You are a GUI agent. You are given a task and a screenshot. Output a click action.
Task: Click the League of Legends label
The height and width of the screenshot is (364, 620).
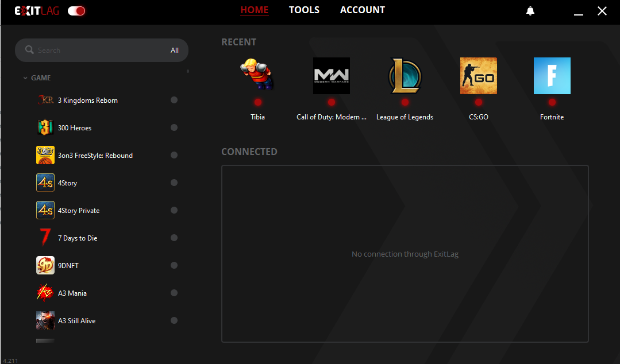point(405,117)
